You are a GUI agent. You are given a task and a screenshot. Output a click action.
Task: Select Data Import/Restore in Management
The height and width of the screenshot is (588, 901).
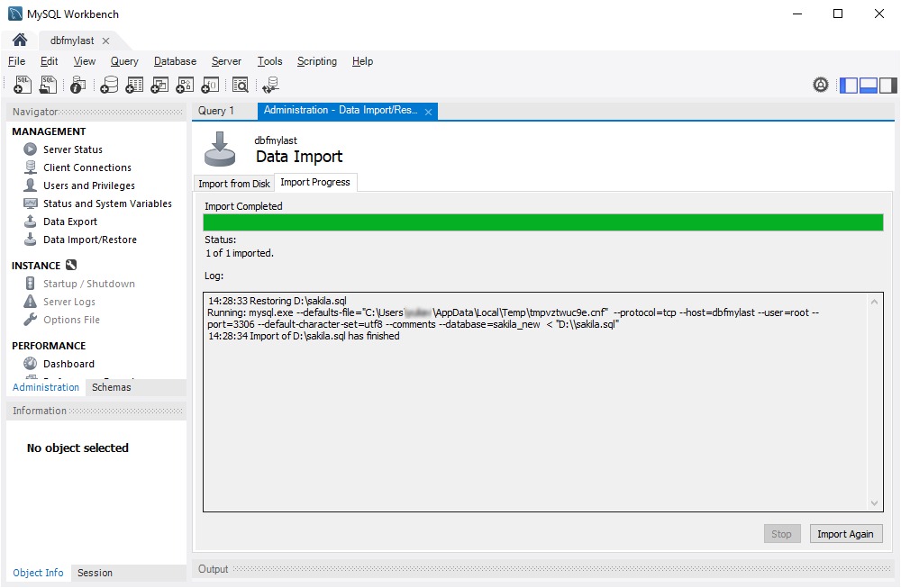coord(89,240)
